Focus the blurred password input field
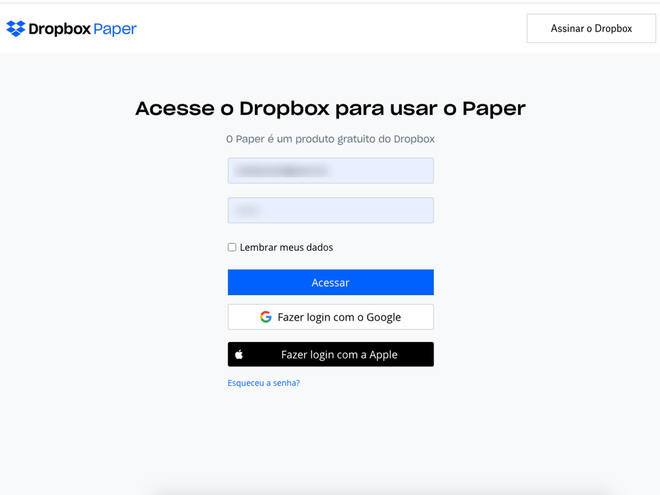The height and width of the screenshot is (495, 660). 330,210
